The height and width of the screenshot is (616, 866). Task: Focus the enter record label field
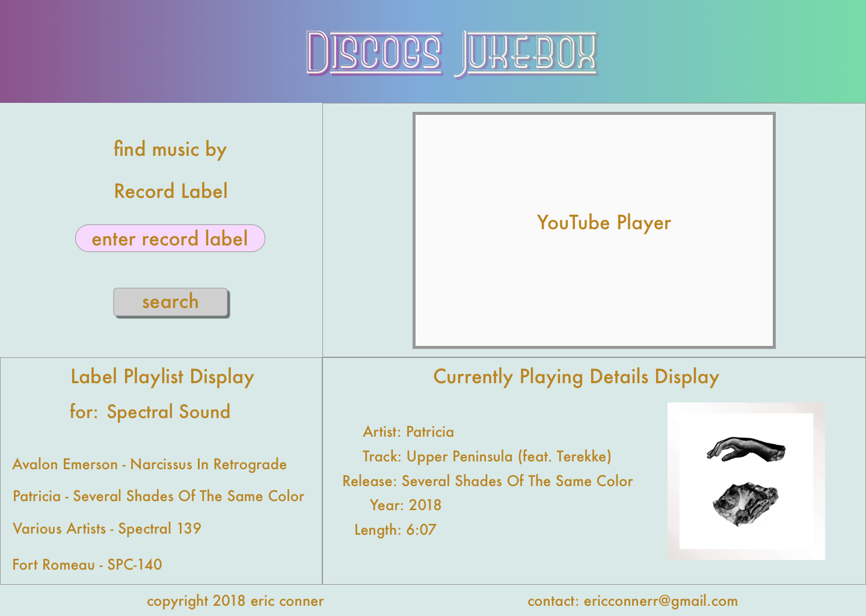[x=170, y=238]
